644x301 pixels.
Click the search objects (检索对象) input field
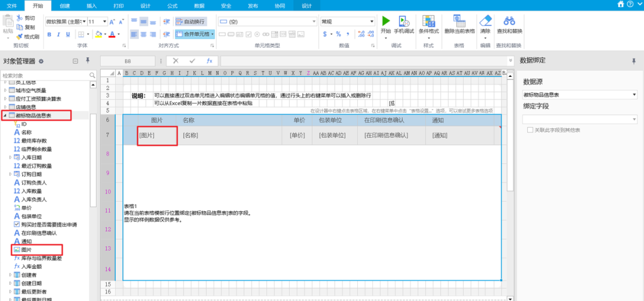pos(45,76)
